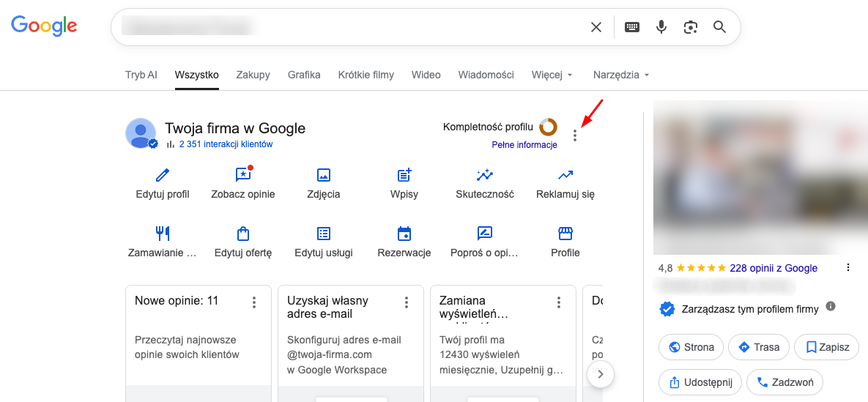Viewport: 868px width, 402px height.
Task: Expand the Narzędzia dropdown
Action: (x=621, y=75)
